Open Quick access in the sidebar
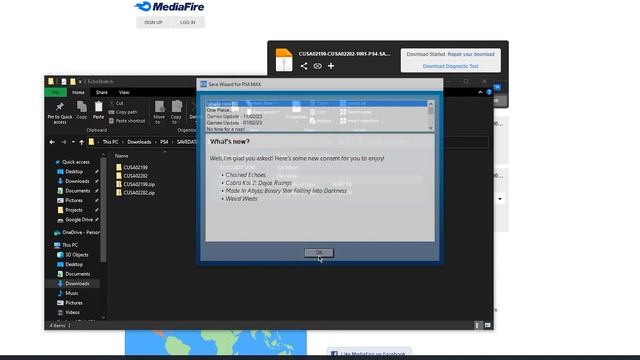The image size is (640, 360). [73, 162]
